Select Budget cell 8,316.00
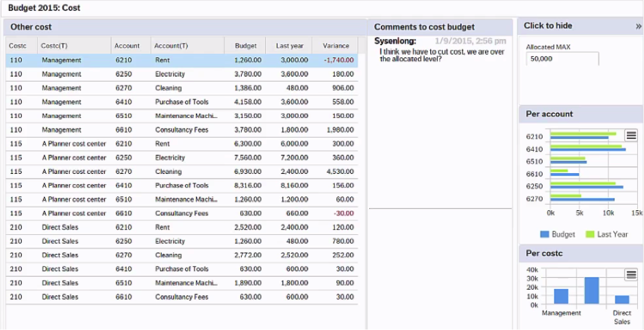644x330 pixels. pos(247,186)
